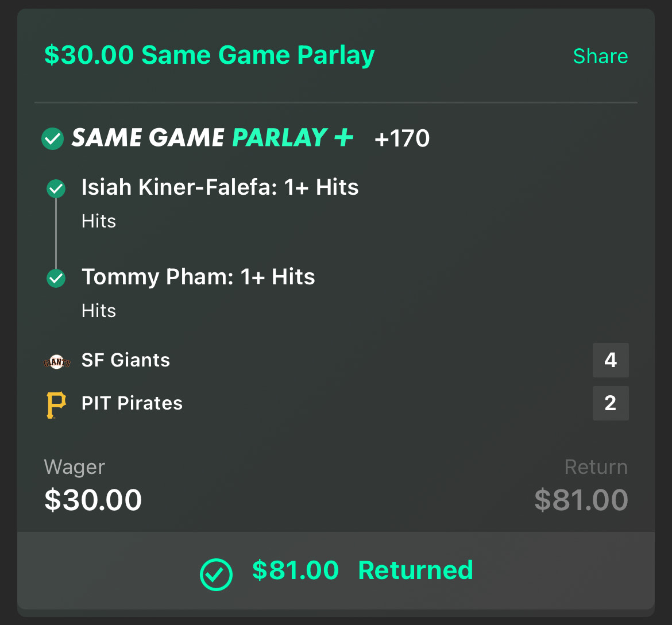Tap the Share link
This screenshot has height=625, width=672.
pos(600,56)
